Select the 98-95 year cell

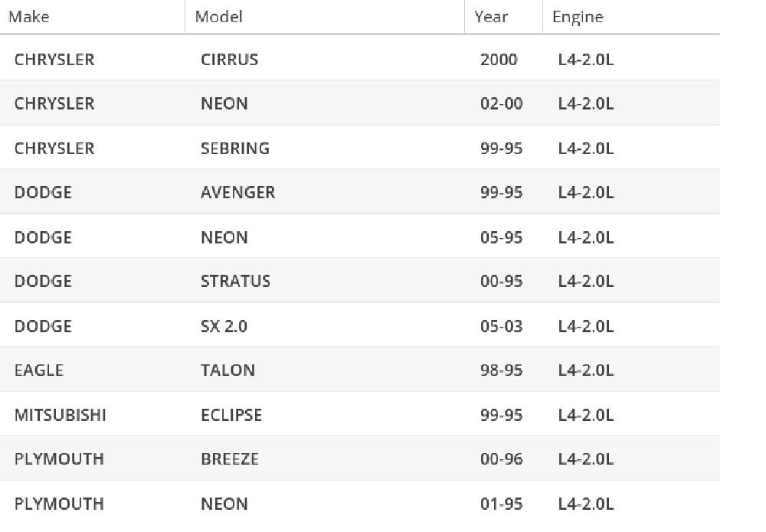pyautogui.click(x=501, y=370)
